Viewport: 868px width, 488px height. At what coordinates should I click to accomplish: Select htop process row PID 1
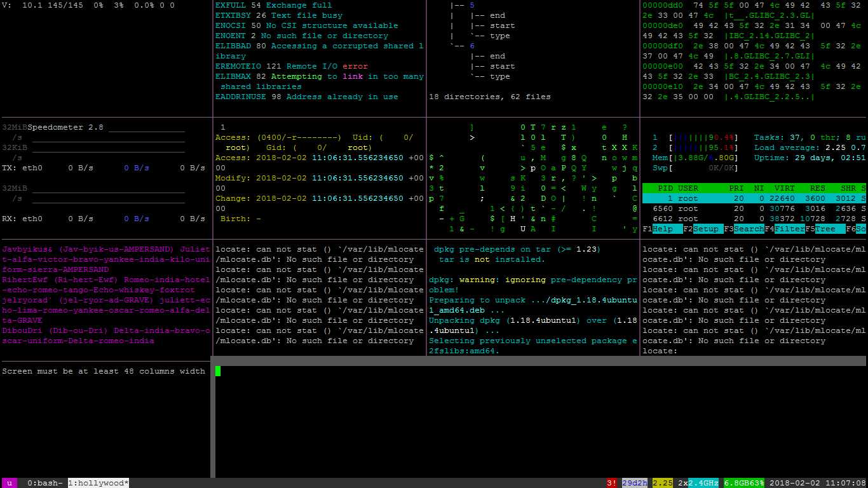click(x=754, y=198)
